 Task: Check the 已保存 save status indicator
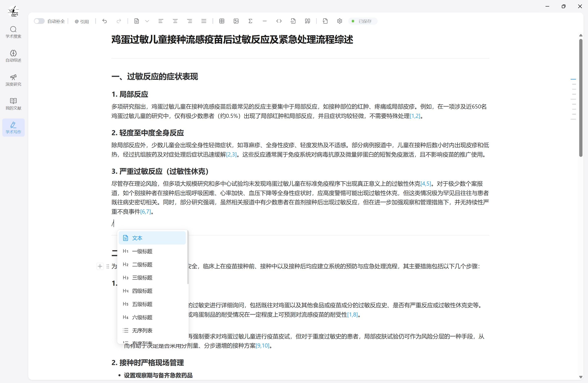(363, 21)
